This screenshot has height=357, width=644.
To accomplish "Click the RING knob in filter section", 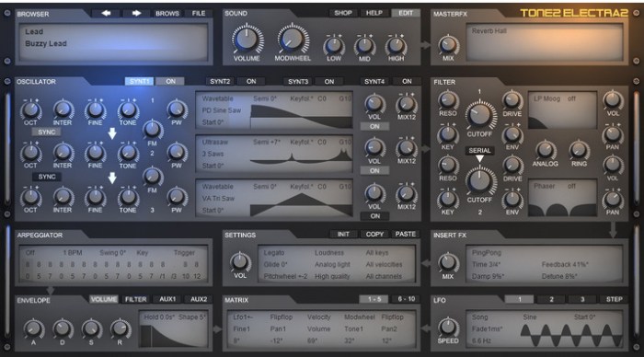I will [579, 150].
